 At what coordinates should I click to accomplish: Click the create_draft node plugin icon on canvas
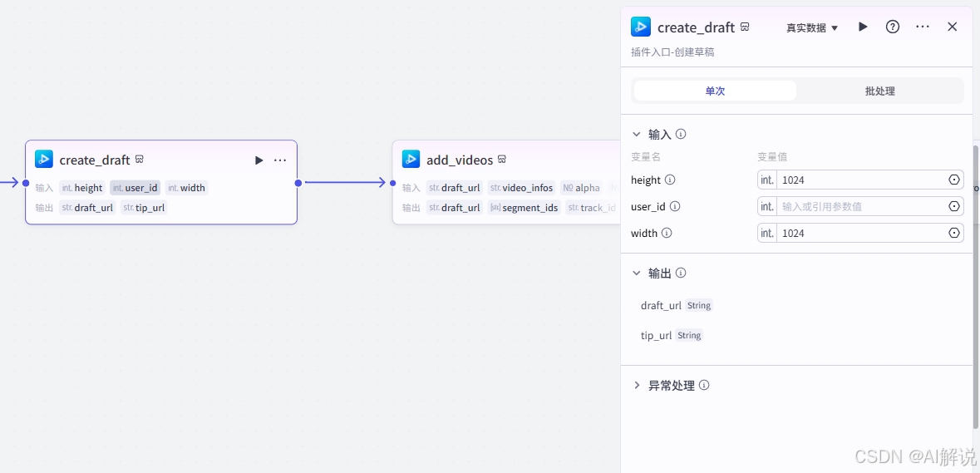coord(44,160)
